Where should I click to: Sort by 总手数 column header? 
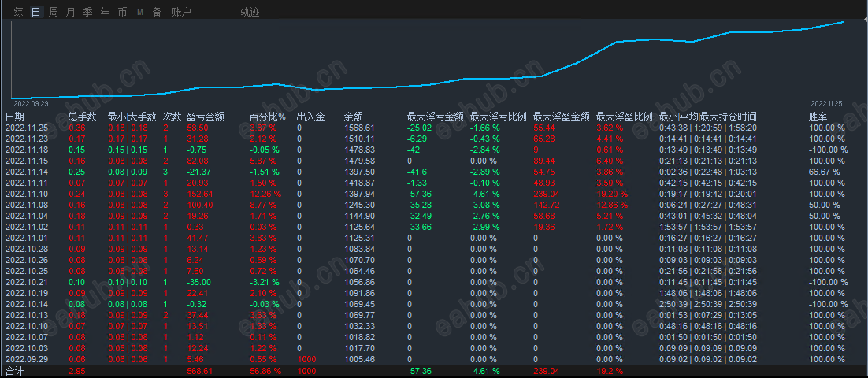[83, 117]
